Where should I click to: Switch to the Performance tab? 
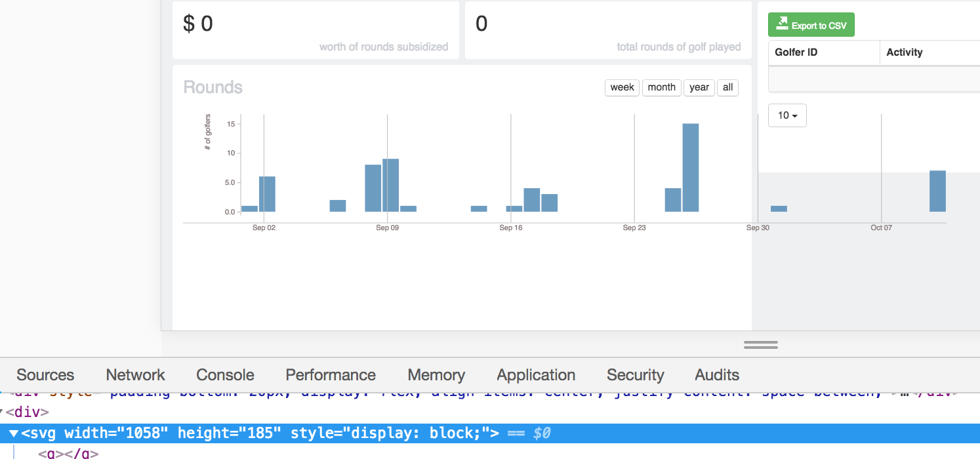[x=330, y=374]
